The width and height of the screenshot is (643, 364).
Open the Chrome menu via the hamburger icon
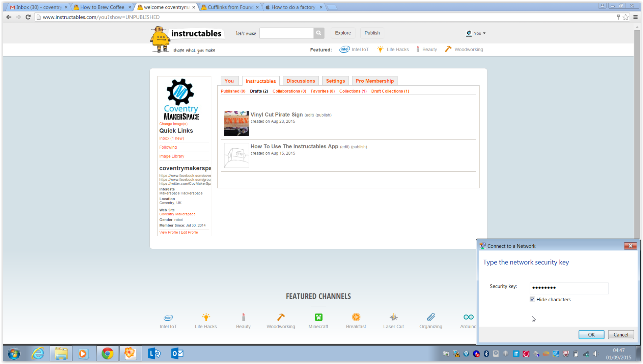[636, 17]
